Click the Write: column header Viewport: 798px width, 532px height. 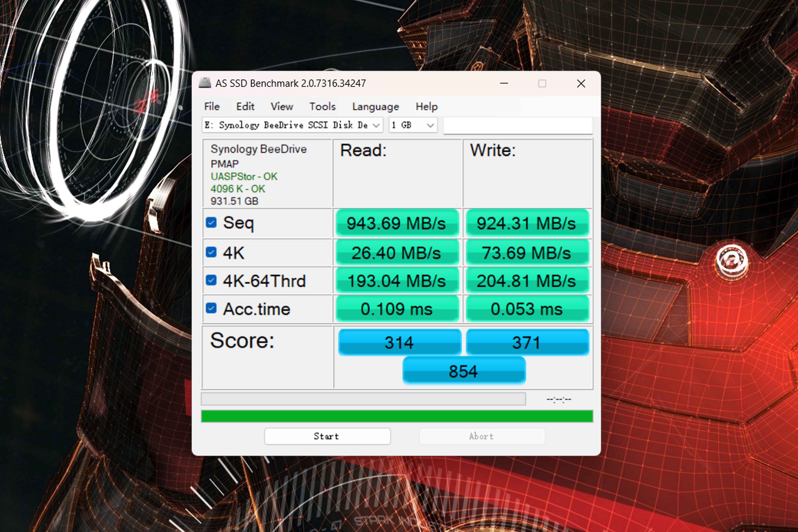[x=493, y=150]
